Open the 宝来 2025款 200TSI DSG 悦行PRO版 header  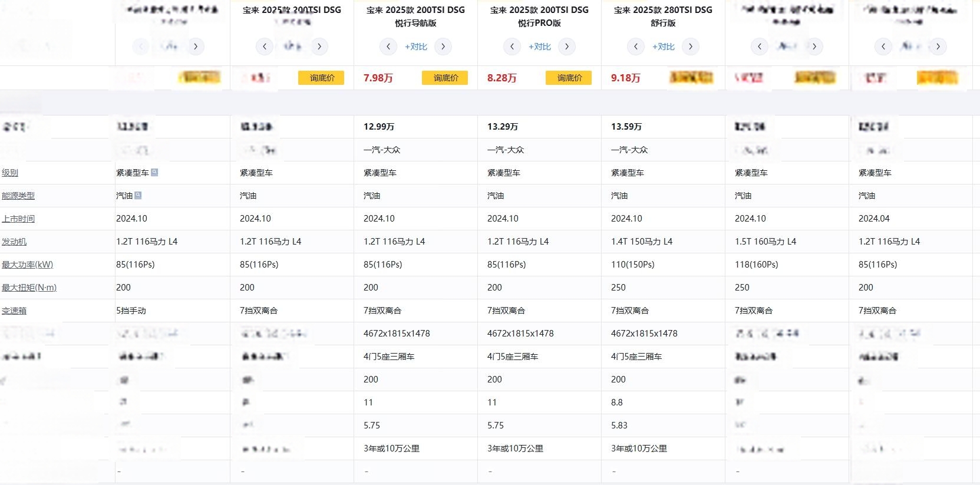point(539,17)
